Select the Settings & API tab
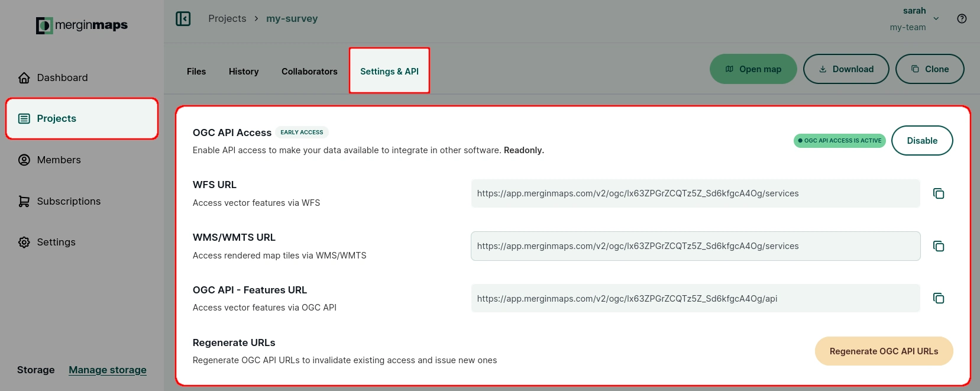The width and height of the screenshot is (980, 391). 389,71
